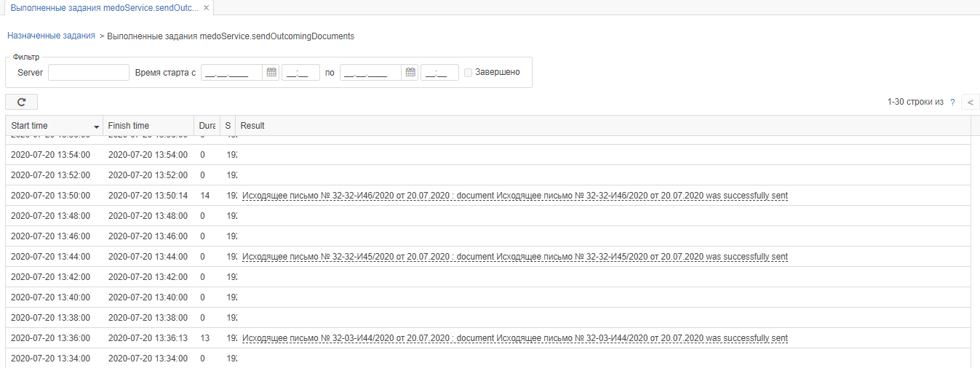Sort by the Start time column header
Screen dimensions: 980x368
point(54,126)
